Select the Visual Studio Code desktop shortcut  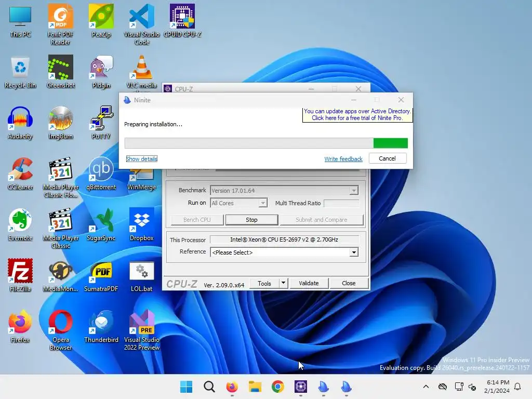point(142,24)
